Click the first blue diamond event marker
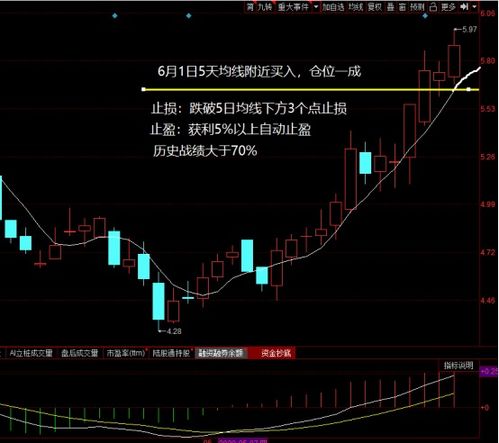Screen dimensions: 499x443 (115, 16)
